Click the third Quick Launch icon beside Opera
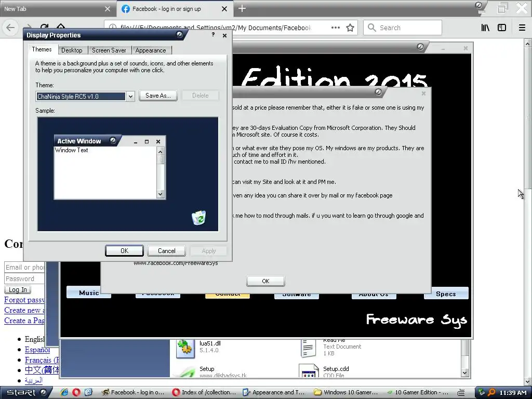The width and height of the screenshot is (532, 399). [x=88, y=392]
